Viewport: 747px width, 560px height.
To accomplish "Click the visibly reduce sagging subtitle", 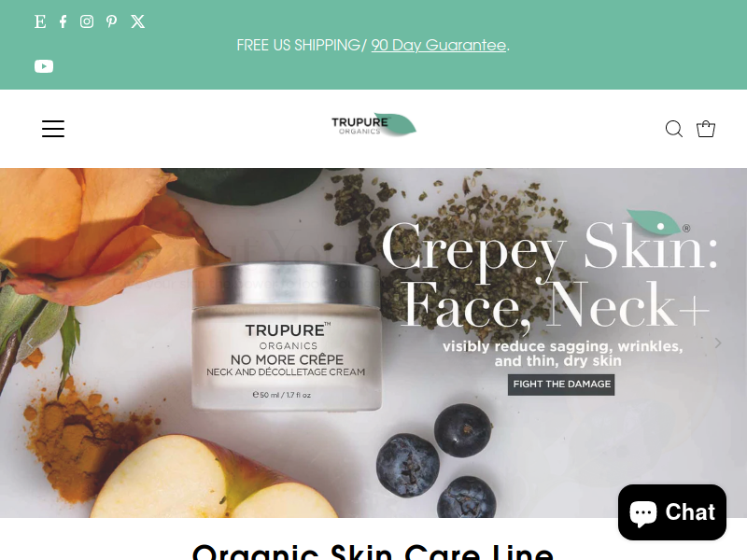I will (562, 354).
